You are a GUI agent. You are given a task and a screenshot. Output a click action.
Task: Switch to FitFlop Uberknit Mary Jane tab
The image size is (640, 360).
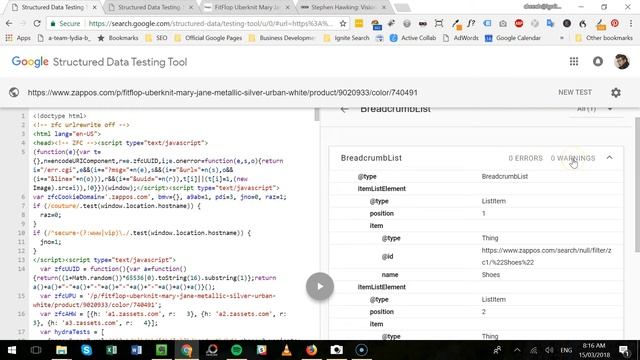(247, 7)
